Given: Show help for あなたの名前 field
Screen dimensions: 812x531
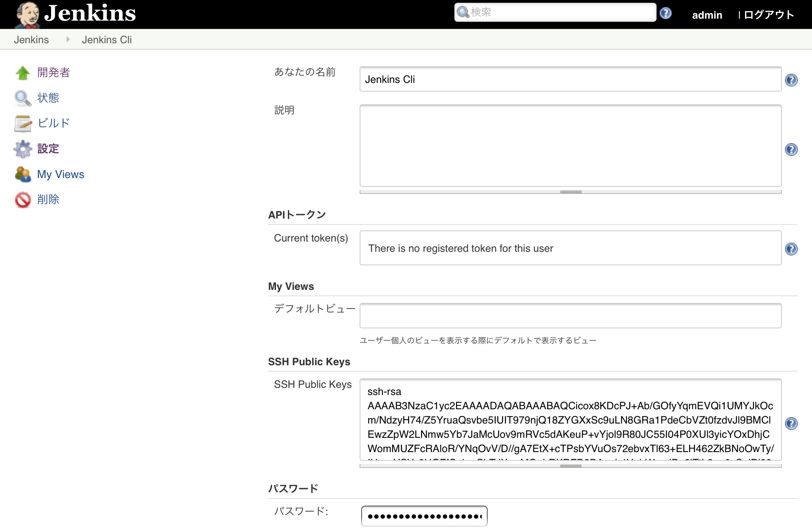Looking at the screenshot, I should tap(791, 80).
